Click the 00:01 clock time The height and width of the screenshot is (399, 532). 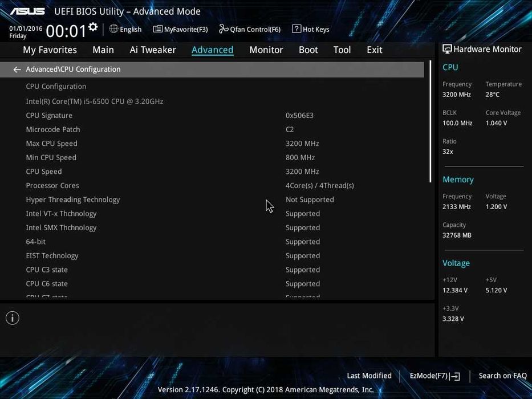(66, 31)
